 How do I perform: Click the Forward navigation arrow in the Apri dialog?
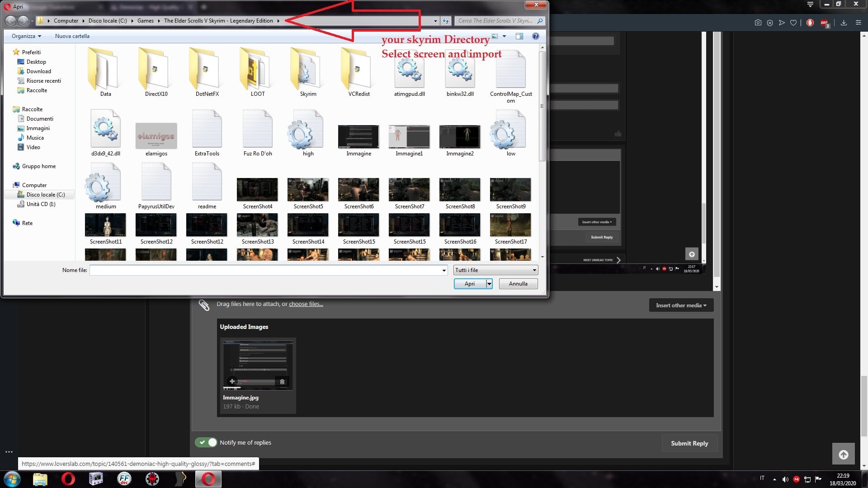[x=23, y=21]
